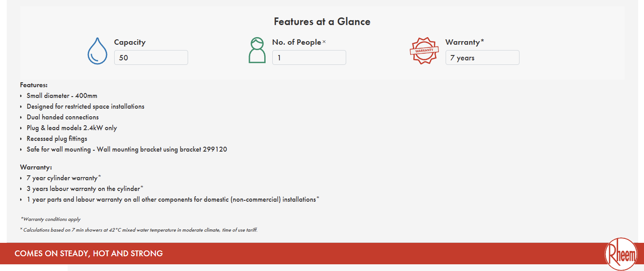
Task: Click the Small diameter - 400mm feature
Action: (62, 96)
